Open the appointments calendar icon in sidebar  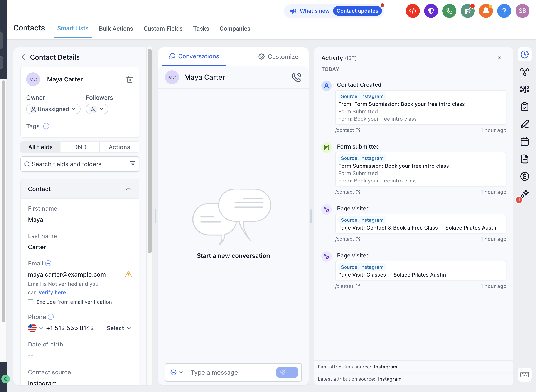(524, 142)
